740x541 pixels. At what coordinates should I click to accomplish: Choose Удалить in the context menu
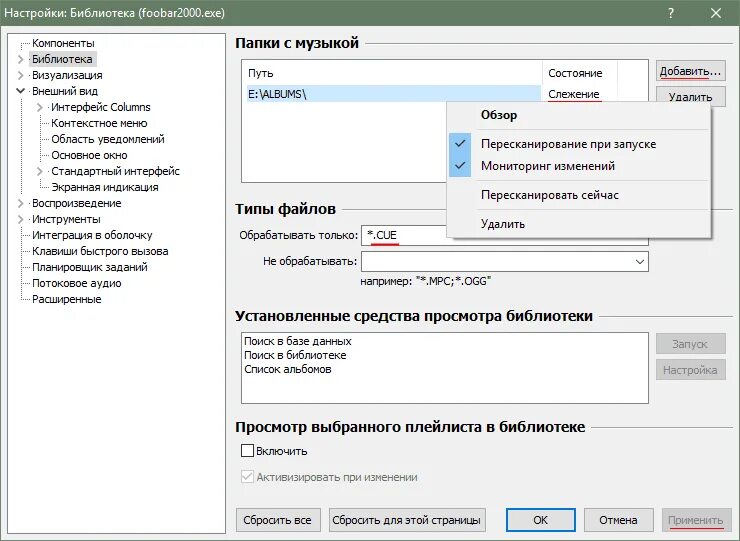[x=579, y=224]
